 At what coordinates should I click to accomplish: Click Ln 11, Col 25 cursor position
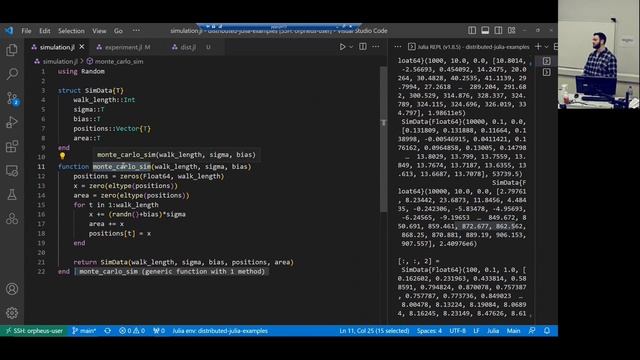click(x=374, y=331)
